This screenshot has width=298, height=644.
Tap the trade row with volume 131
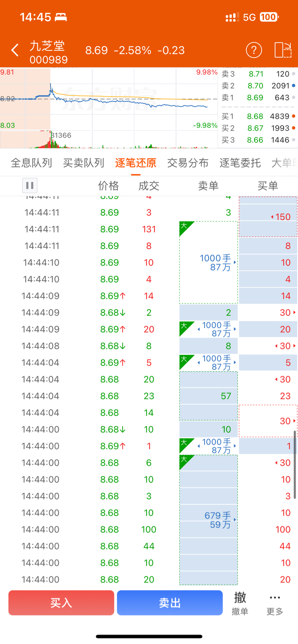click(149, 229)
